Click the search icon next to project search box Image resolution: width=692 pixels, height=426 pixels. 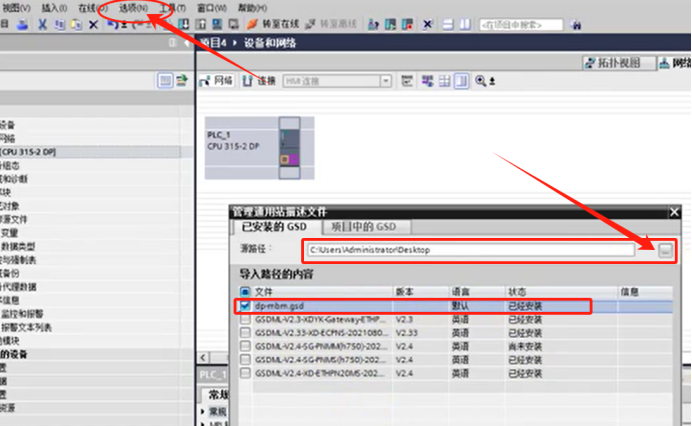pyautogui.click(x=575, y=25)
